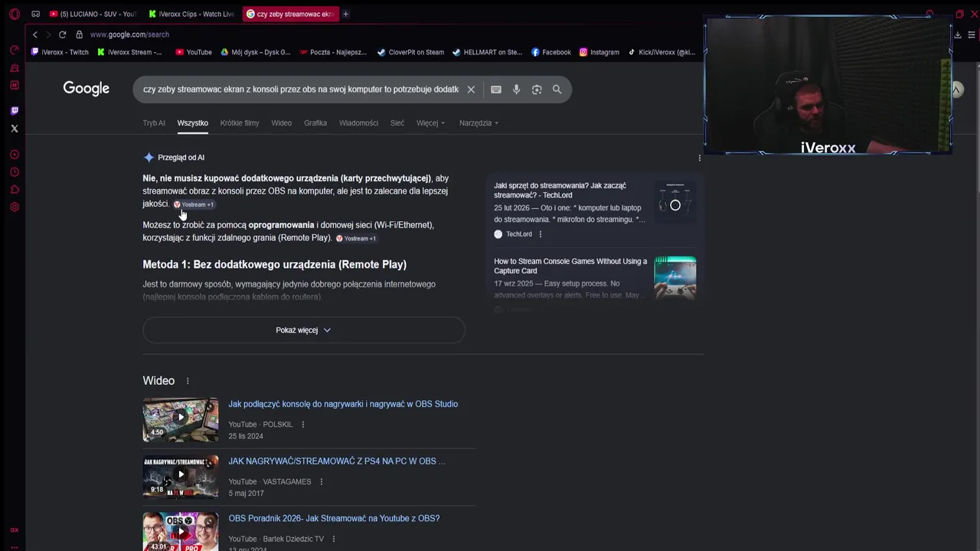Click second Yostream +1 source chip
The image size is (980, 551).
tap(356, 238)
